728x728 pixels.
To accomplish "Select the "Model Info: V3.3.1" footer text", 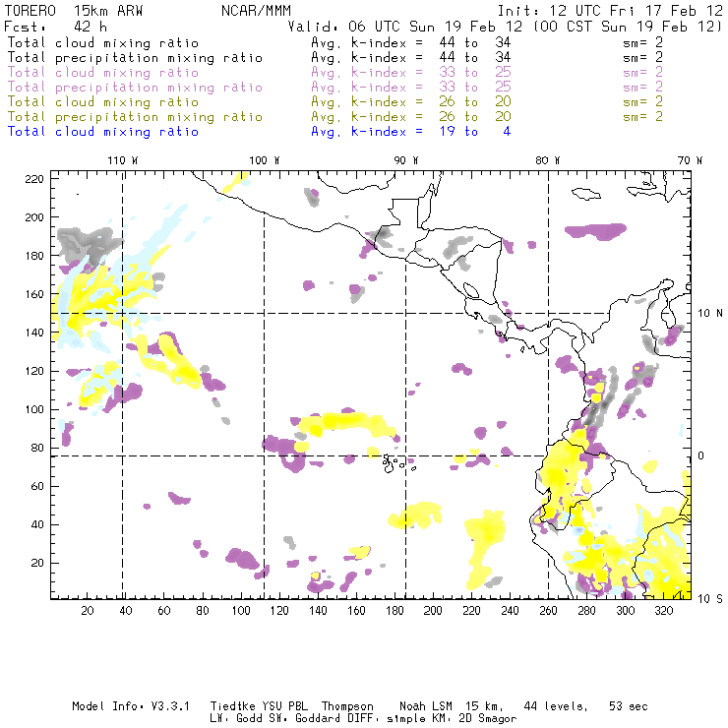I will pyautogui.click(x=131, y=706).
